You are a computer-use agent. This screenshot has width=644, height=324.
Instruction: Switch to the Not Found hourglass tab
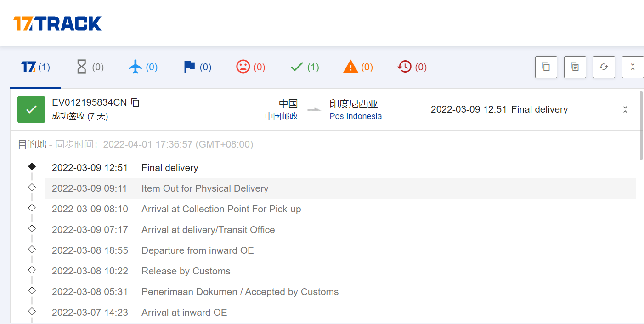90,67
